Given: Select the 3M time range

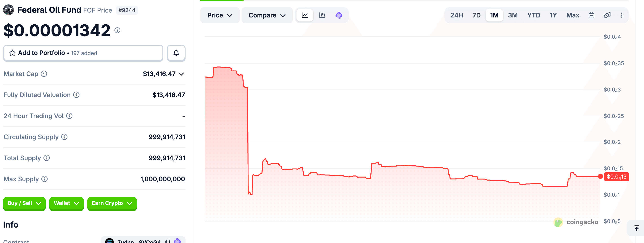Looking at the screenshot, I should pyautogui.click(x=512, y=15).
